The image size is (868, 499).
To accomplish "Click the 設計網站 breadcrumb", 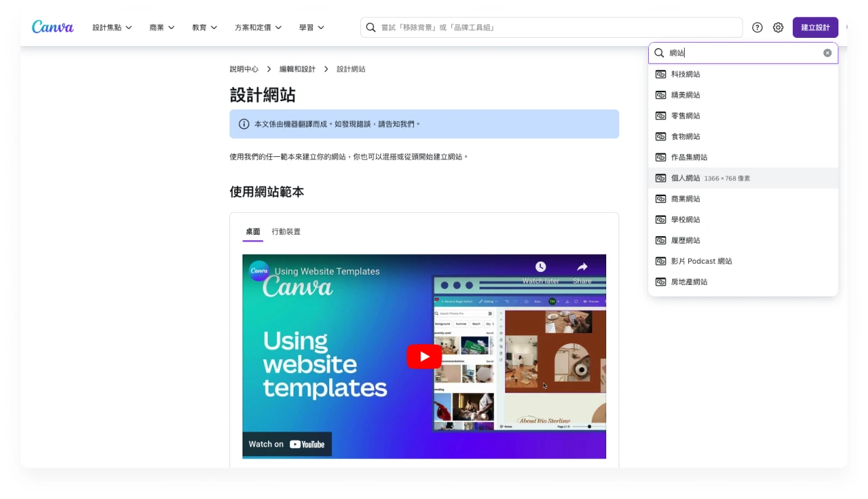I will (351, 69).
